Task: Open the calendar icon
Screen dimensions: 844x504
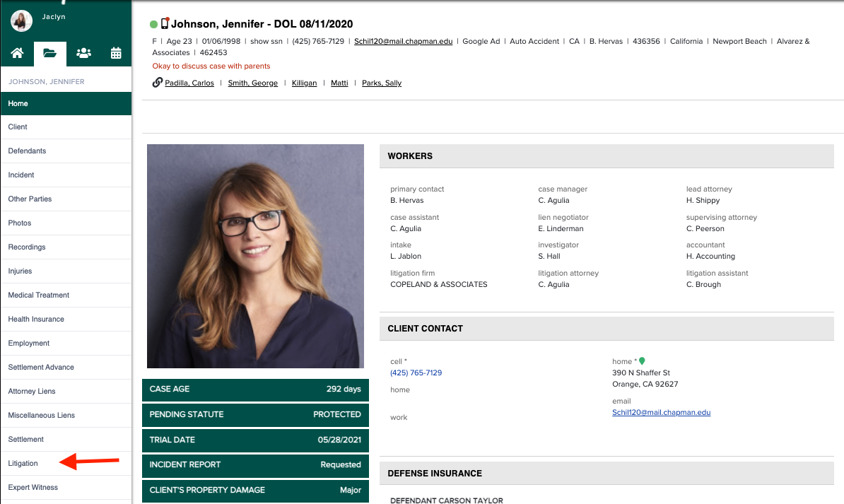Action: click(115, 53)
